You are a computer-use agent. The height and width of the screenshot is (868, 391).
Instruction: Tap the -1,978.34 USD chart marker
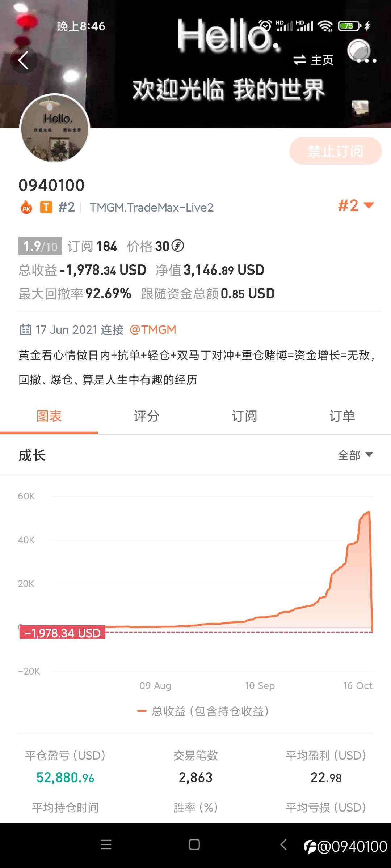click(62, 633)
